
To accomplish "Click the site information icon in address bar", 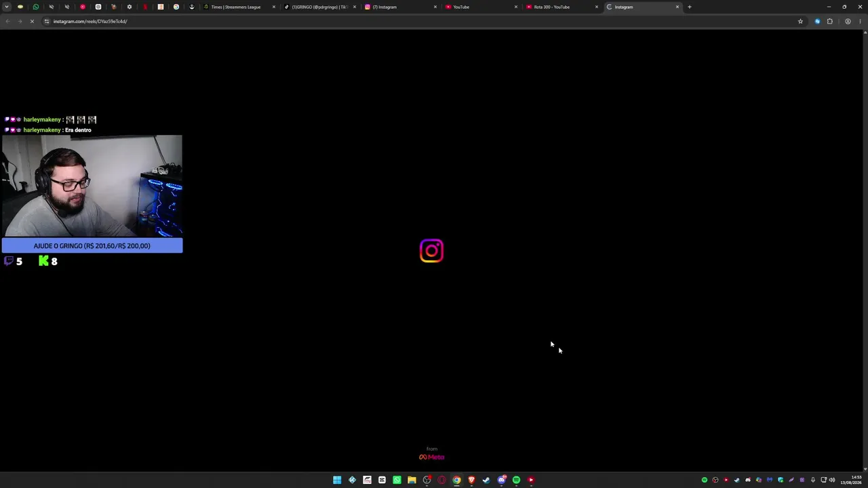I will click(47, 21).
